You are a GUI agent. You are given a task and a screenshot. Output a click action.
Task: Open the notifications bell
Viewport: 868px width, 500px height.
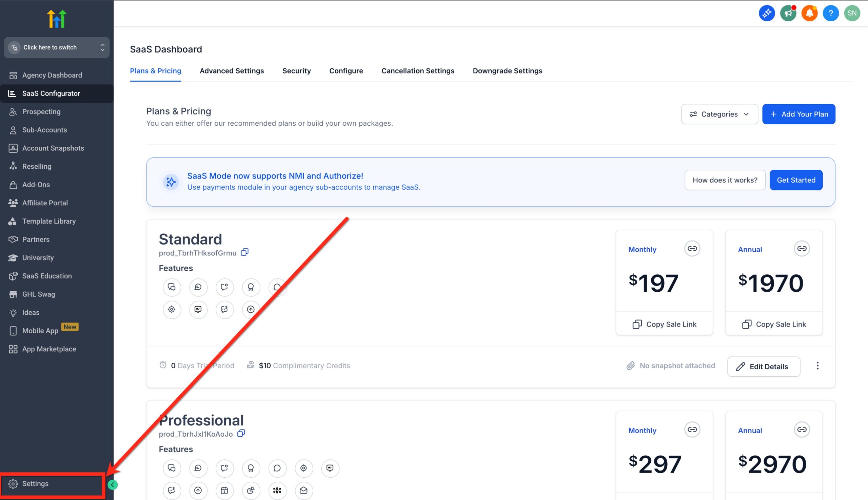point(809,13)
